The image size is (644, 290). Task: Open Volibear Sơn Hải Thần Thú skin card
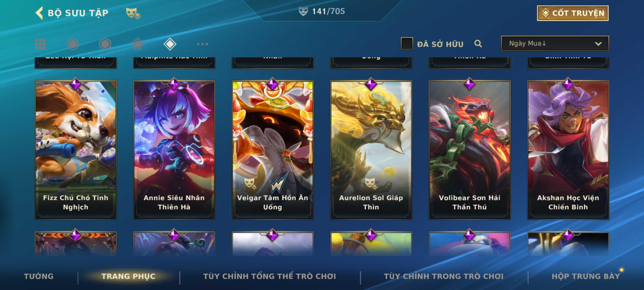(470, 150)
